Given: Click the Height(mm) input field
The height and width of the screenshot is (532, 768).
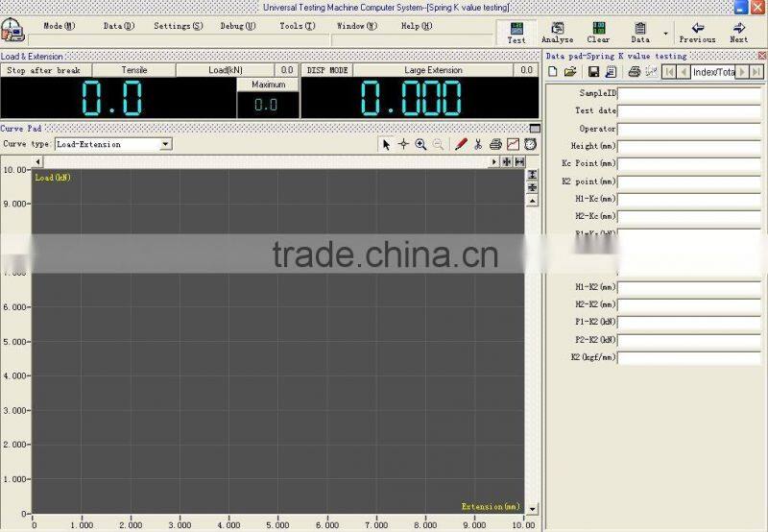Looking at the screenshot, I should [689, 147].
